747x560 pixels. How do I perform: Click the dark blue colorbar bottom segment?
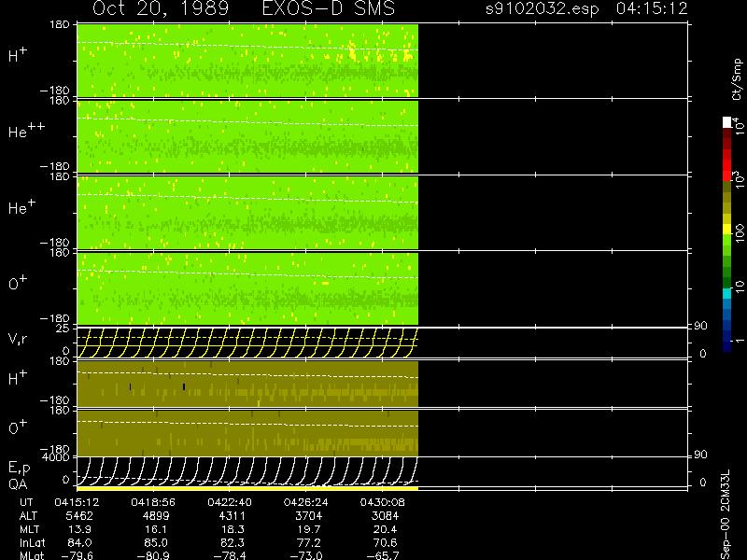coord(726,346)
